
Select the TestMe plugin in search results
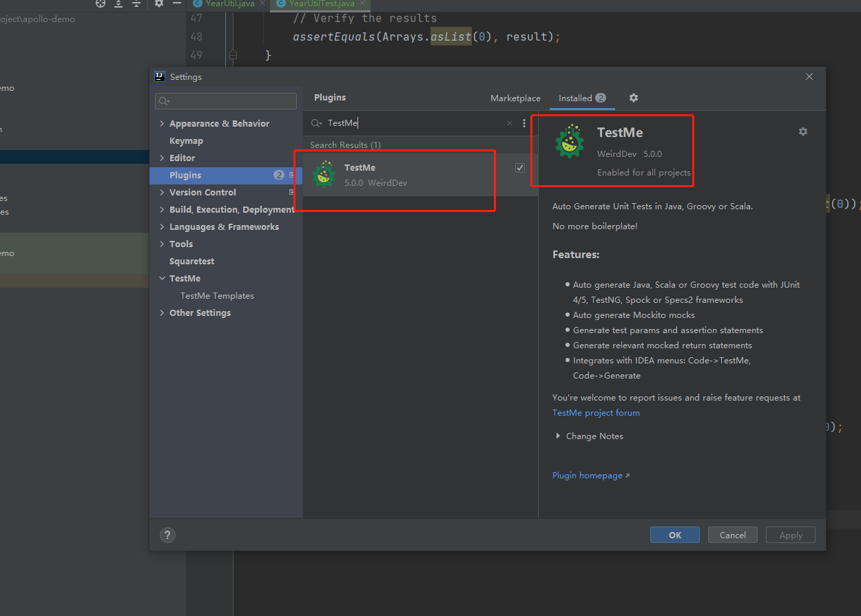[420, 175]
